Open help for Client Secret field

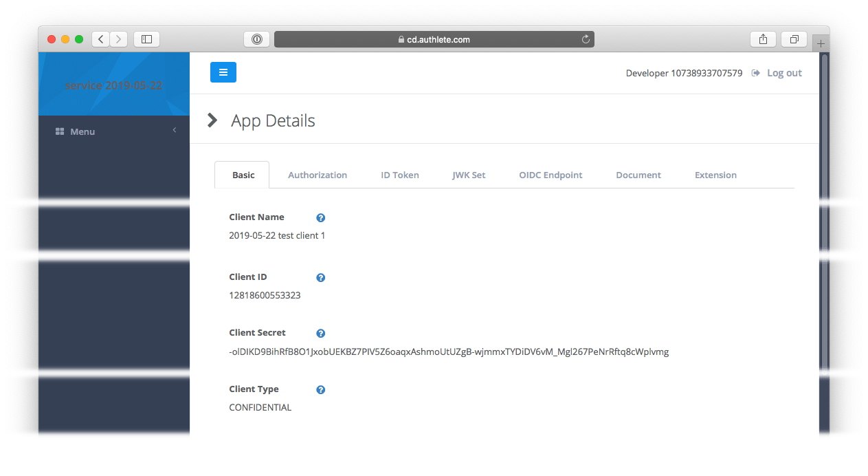(x=320, y=334)
